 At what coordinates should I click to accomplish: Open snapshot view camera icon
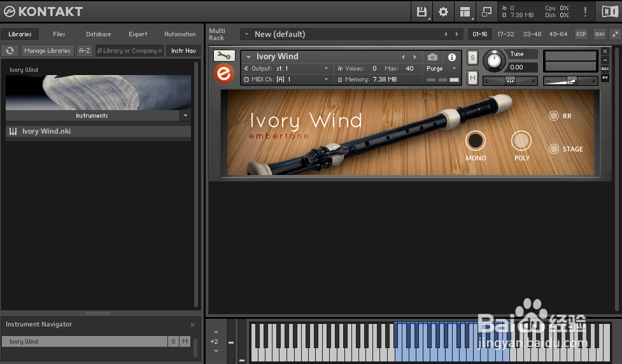tap(432, 57)
